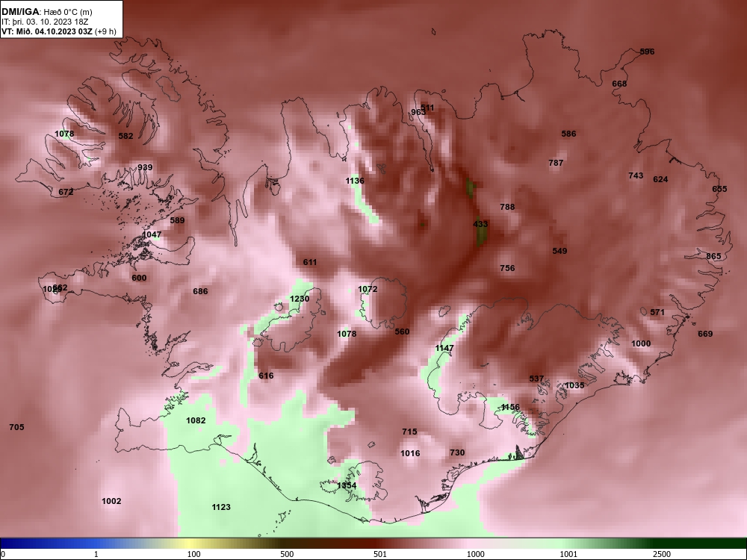Click the 756 map value
The image size is (747, 560).
[x=507, y=269]
